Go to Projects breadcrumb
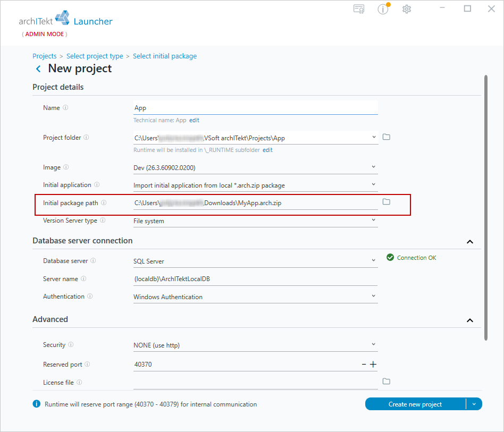Image resolution: width=504 pixels, height=432 pixels. coord(44,56)
